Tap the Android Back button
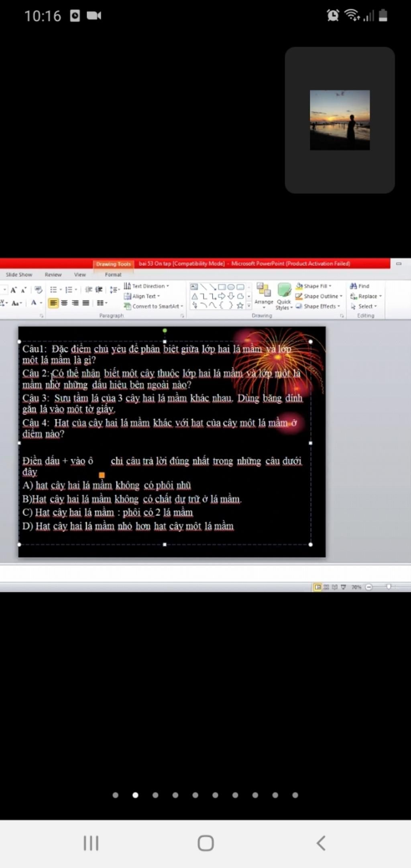Image resolution: width=411 pixels, height=868 pixels. pos(321,843)
